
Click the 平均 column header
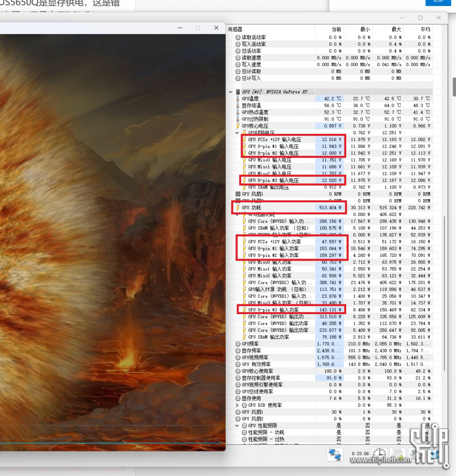pyautogui.click(x=425, y=29)
